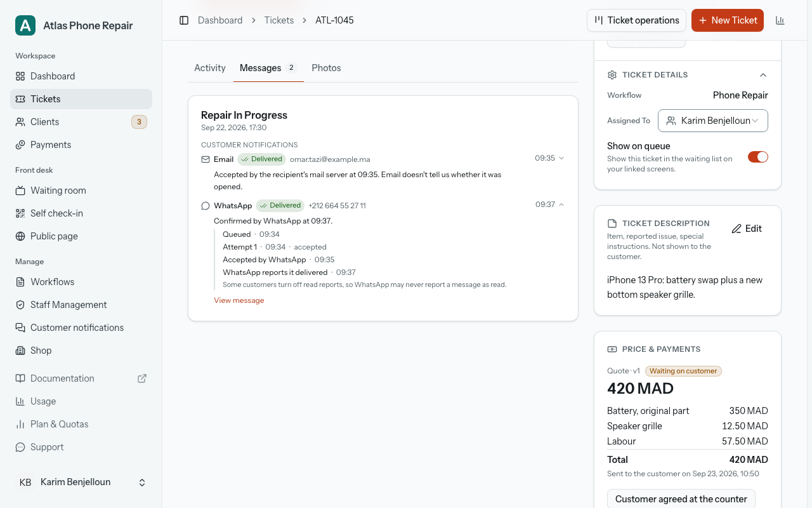
Task: Open Usage statistics page
Action: (81, 401)
